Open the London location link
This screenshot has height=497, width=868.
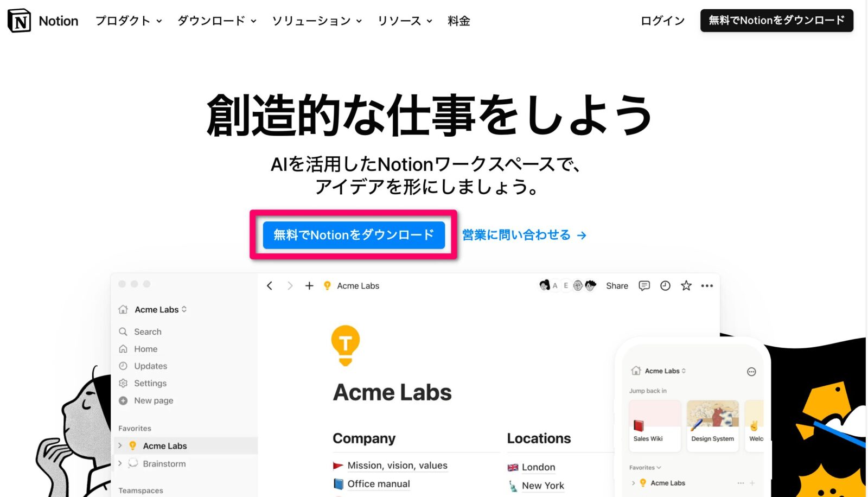click(538, 467)
